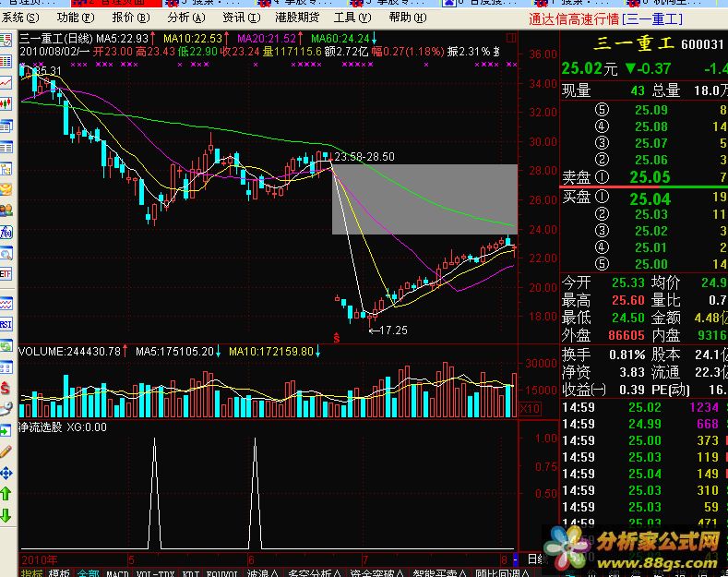728x577 pixels.
Task: Expand the 资金突破△ indicator group
Action: (x=376, y=572)
